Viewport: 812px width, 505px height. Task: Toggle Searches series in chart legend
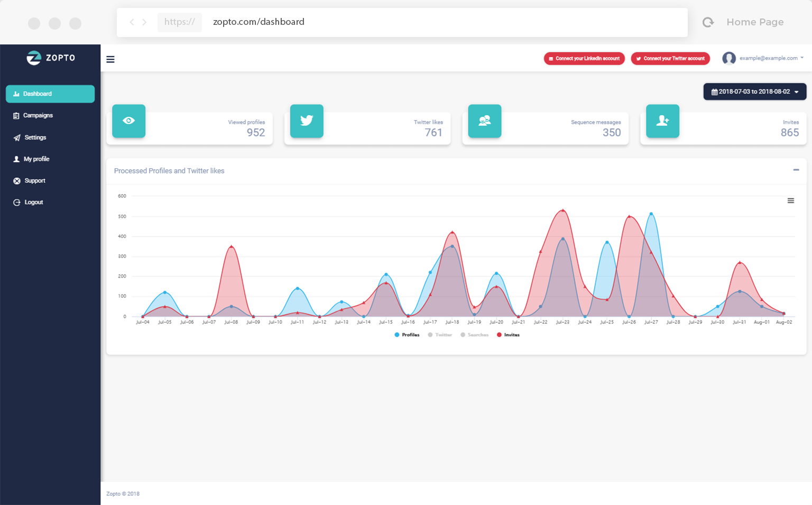click(x=475, y=335)
